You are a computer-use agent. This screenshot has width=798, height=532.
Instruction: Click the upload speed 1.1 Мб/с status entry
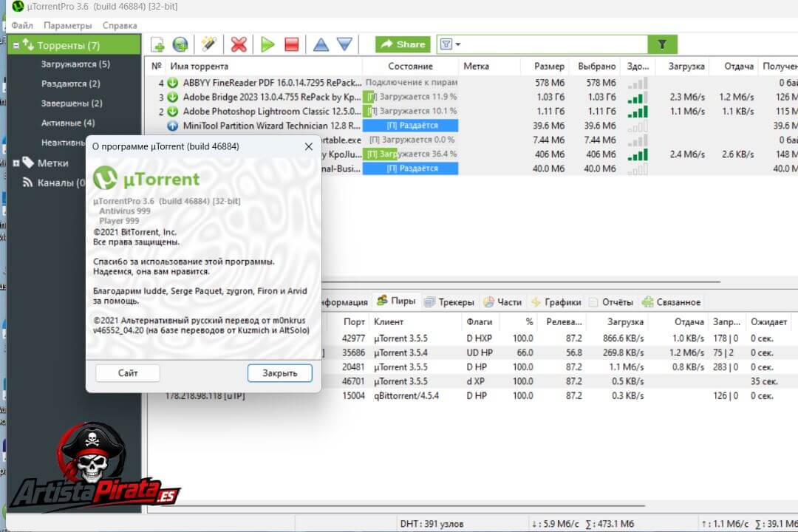748,523
